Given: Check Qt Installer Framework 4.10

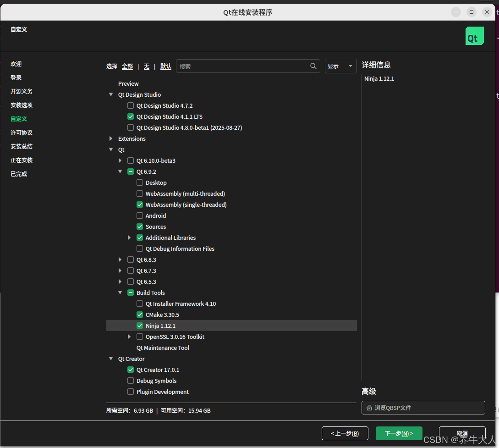Looking at the screenshot, I should pos(140,304).
